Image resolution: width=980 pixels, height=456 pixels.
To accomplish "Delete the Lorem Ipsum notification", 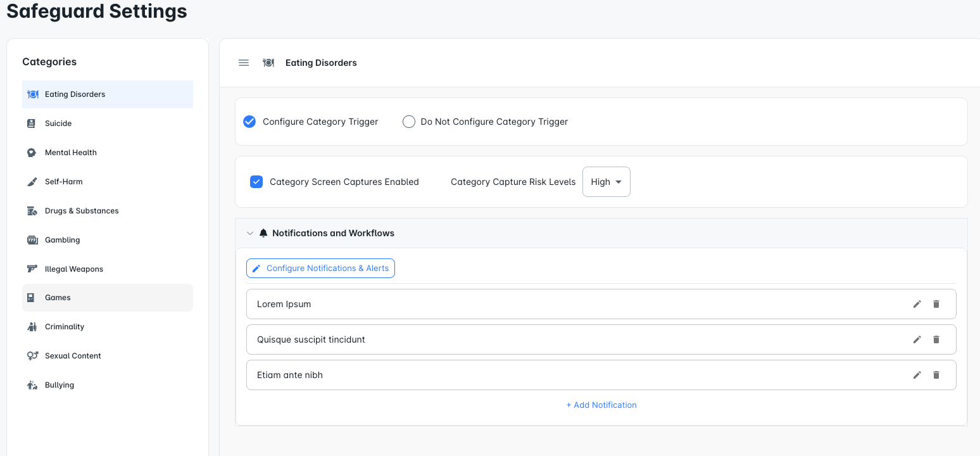I will click(936, 304).
